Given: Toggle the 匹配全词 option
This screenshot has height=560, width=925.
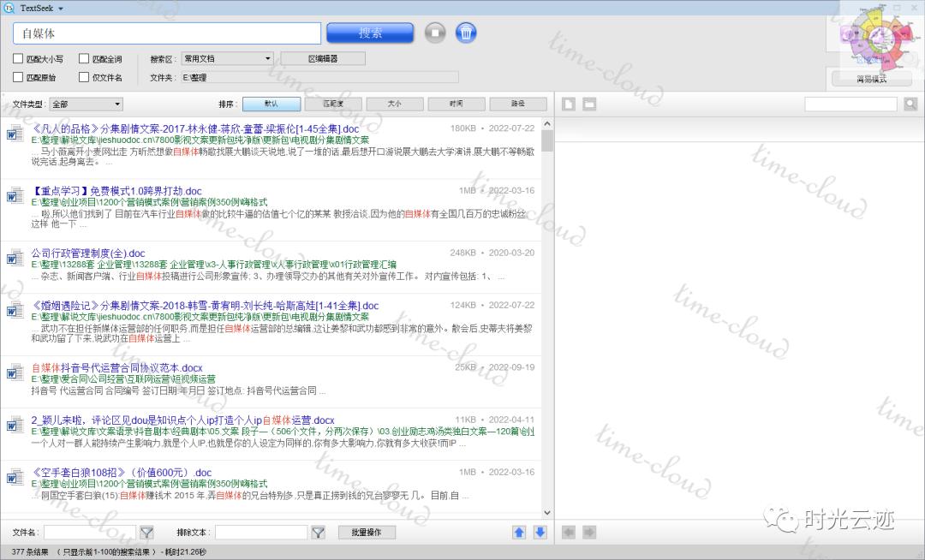Looking at the screenshot, I should click(83, 59).
